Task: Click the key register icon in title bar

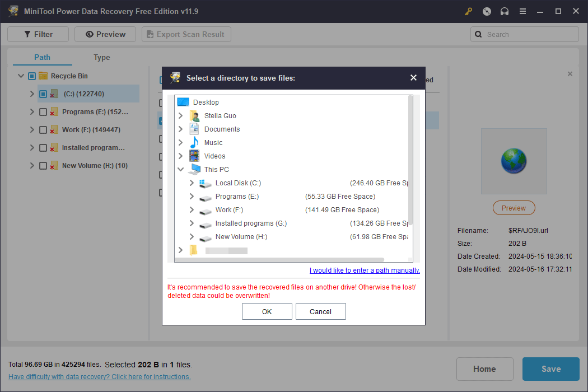Action: (468, 11)
